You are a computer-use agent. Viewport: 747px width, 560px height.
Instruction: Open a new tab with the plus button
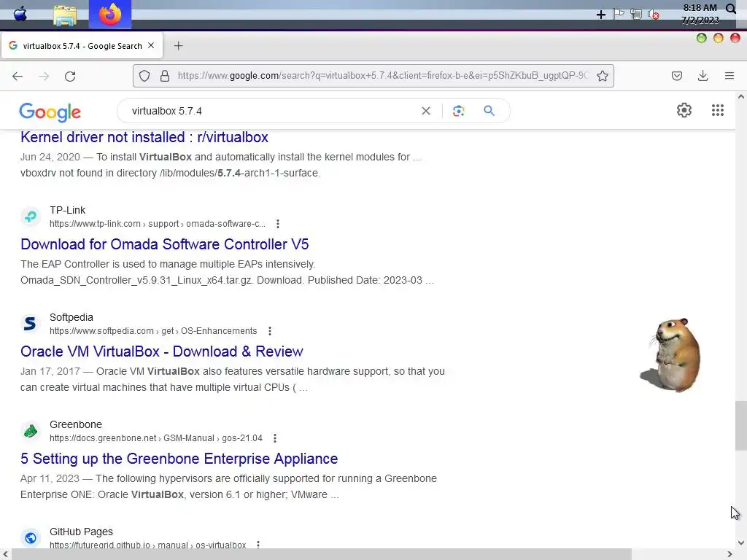178,46
